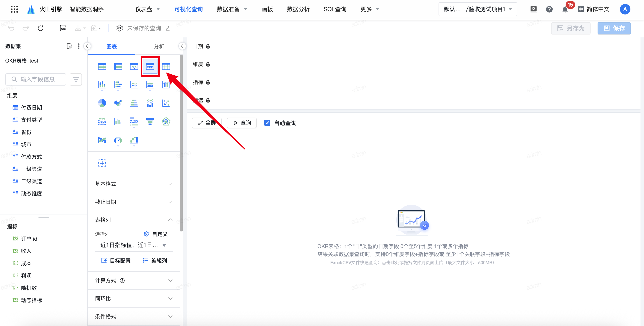644x326 pixels.
Task: Pick the area chart icon
Action: point(150,85)
